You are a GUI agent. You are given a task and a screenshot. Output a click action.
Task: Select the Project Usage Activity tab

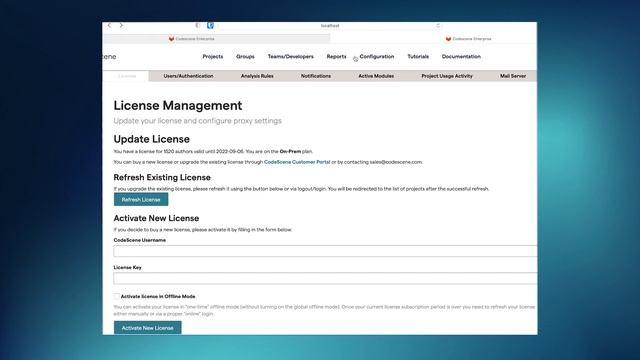(x=447, y=76)
